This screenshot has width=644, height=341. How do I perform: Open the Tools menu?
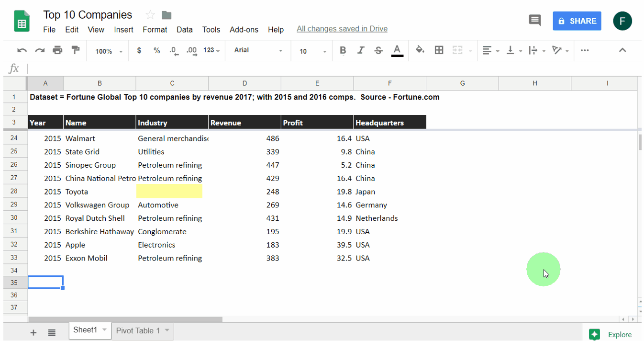211,30
